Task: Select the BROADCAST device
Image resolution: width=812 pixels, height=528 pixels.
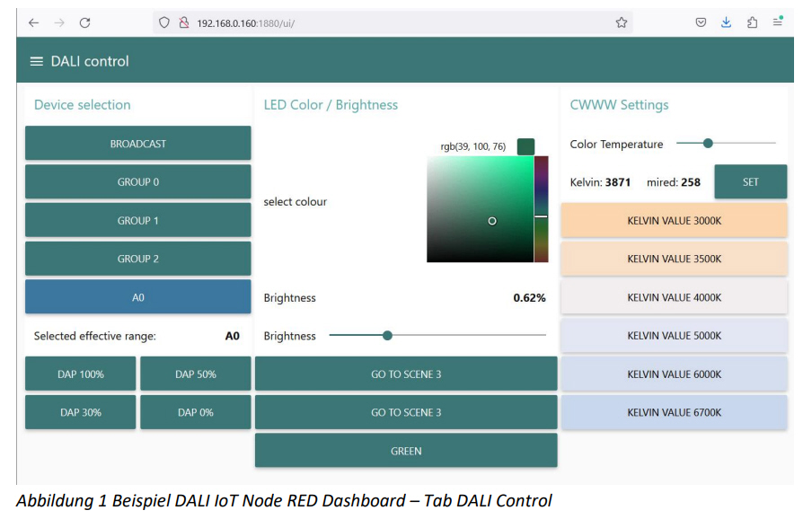Action: pos(137,143)
